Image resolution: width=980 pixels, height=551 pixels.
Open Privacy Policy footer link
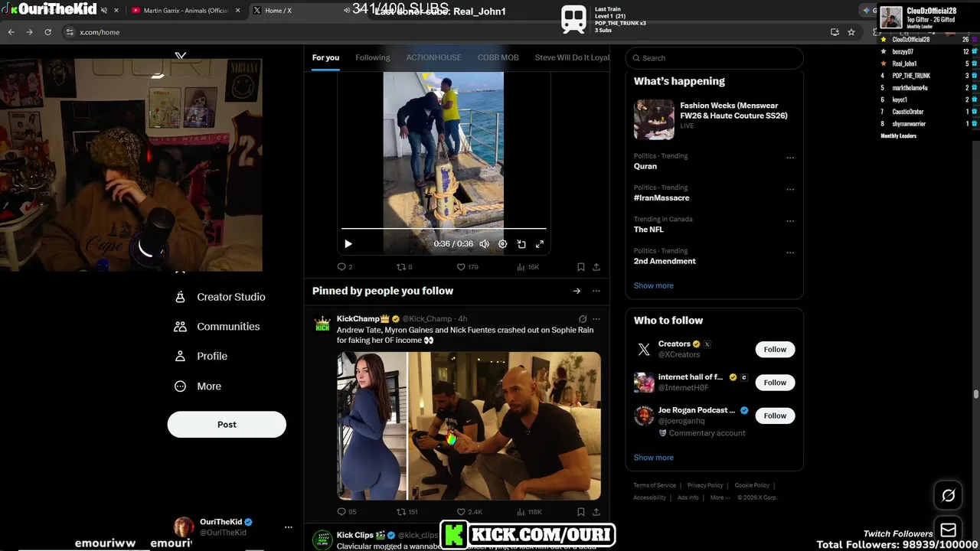click(x=705, y=485)
